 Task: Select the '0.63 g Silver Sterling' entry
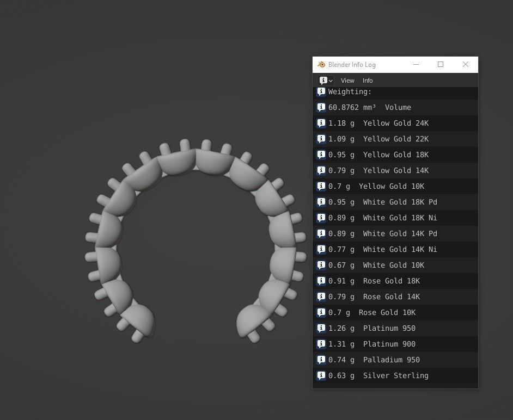point(395,375)
